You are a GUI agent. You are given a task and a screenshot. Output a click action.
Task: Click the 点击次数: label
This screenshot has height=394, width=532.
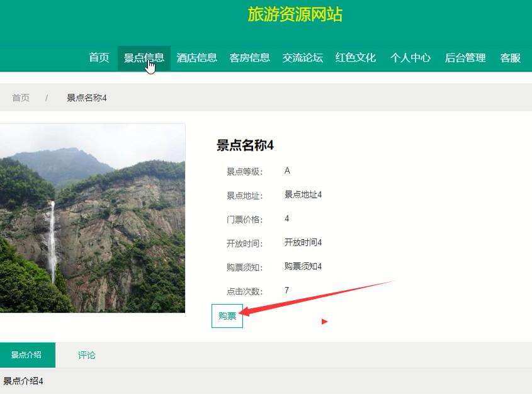pos(245,291)
